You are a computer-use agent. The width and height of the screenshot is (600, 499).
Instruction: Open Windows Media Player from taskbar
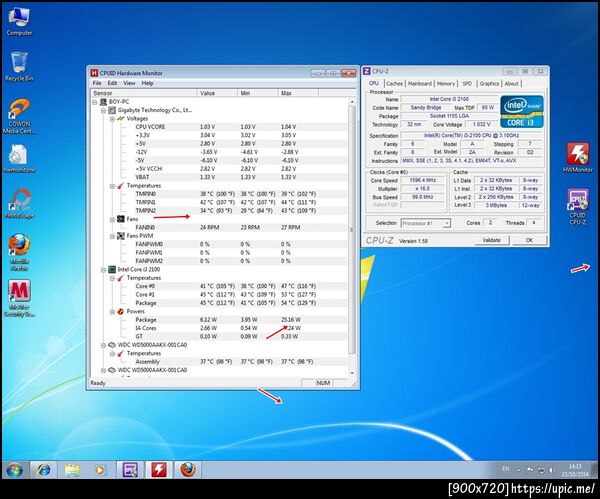(x=100, y=470)
